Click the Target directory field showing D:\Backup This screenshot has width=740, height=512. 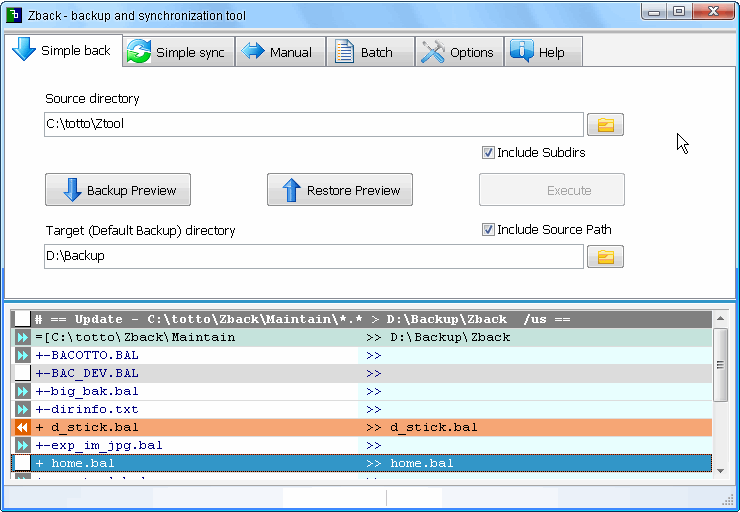point(312,257)
